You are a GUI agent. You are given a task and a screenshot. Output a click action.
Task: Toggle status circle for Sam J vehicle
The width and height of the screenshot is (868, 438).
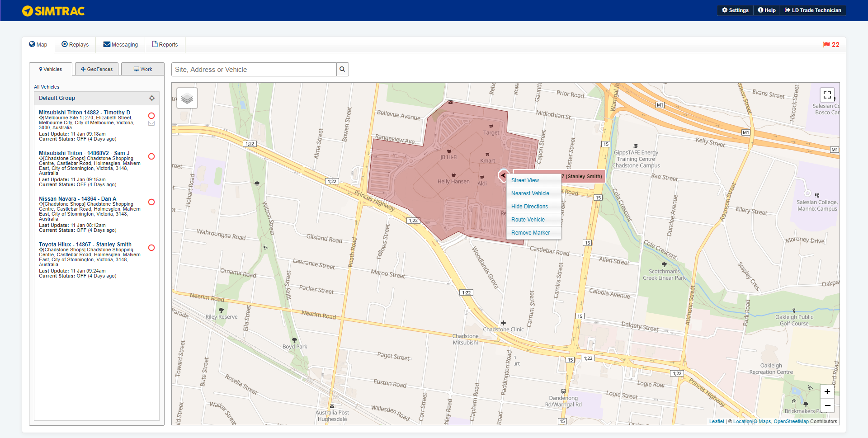[x=151, y=156]
